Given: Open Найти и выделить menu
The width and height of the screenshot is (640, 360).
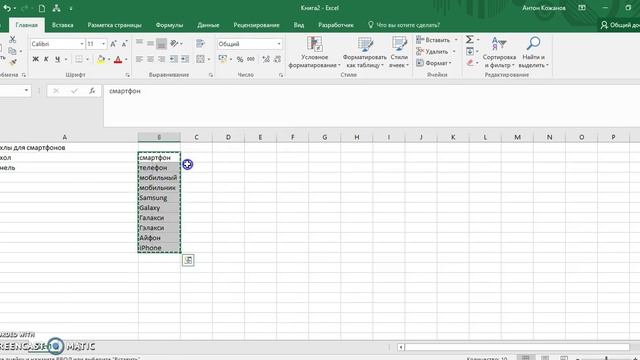Looking at the screenshot, I should (x=533, y=52).
